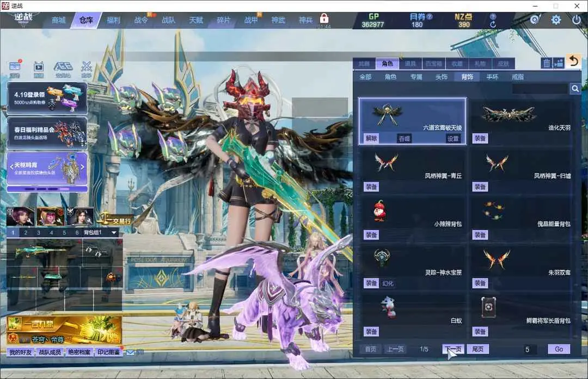Click the magnifier search icon
Image resolution: width=588 pixels, height=379 pixels.
pos(575,89)
